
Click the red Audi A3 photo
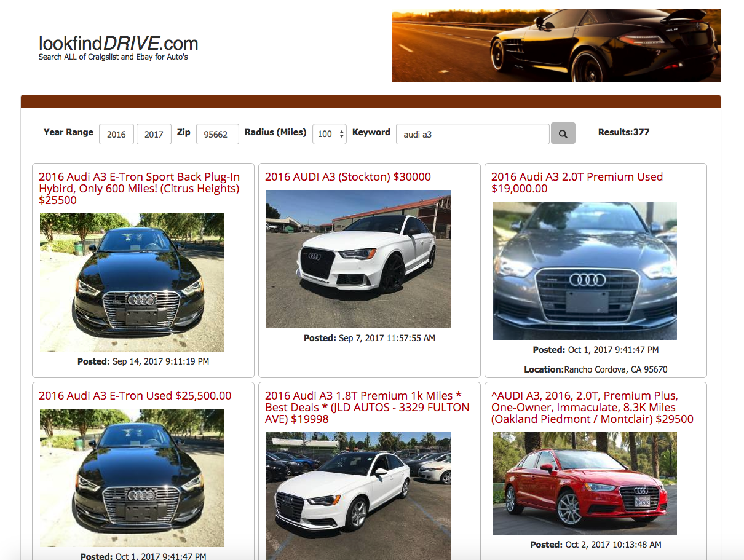pos(584,483)
